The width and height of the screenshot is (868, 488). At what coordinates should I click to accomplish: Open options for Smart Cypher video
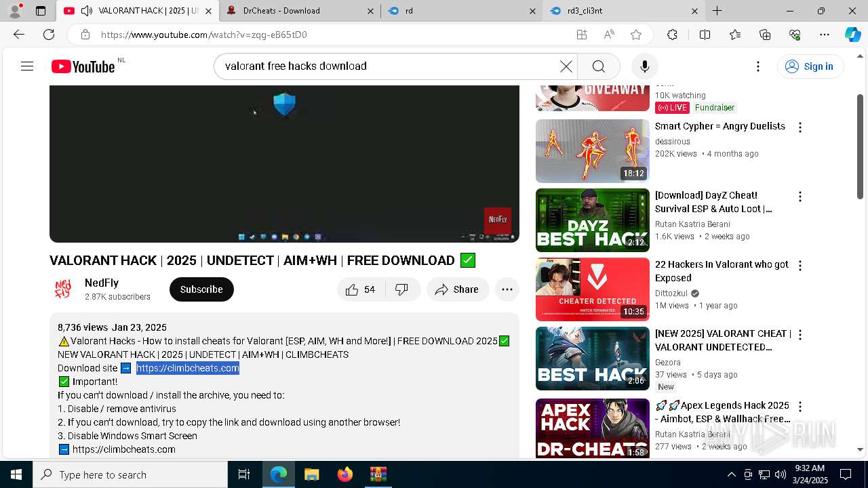(800, 127)
